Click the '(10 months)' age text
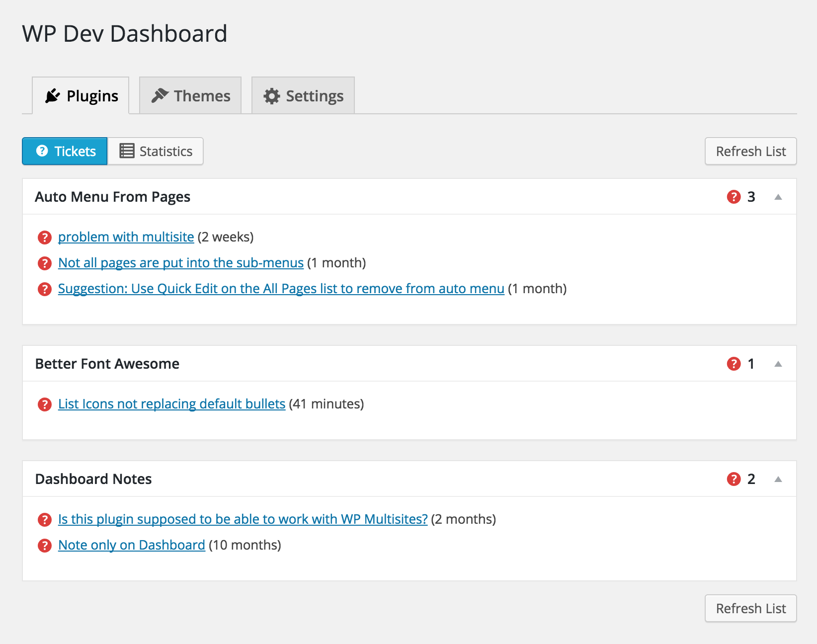 pos(245,545)
